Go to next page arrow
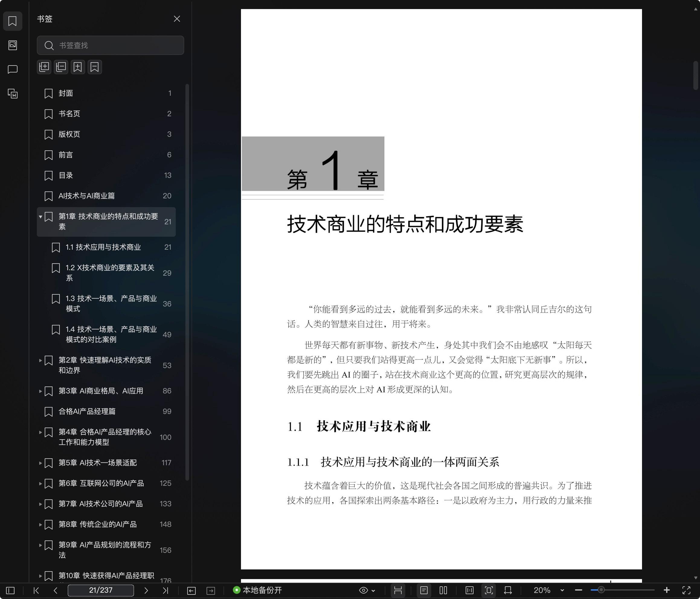This screenshot has height=599, width=700. click(146, 591)
